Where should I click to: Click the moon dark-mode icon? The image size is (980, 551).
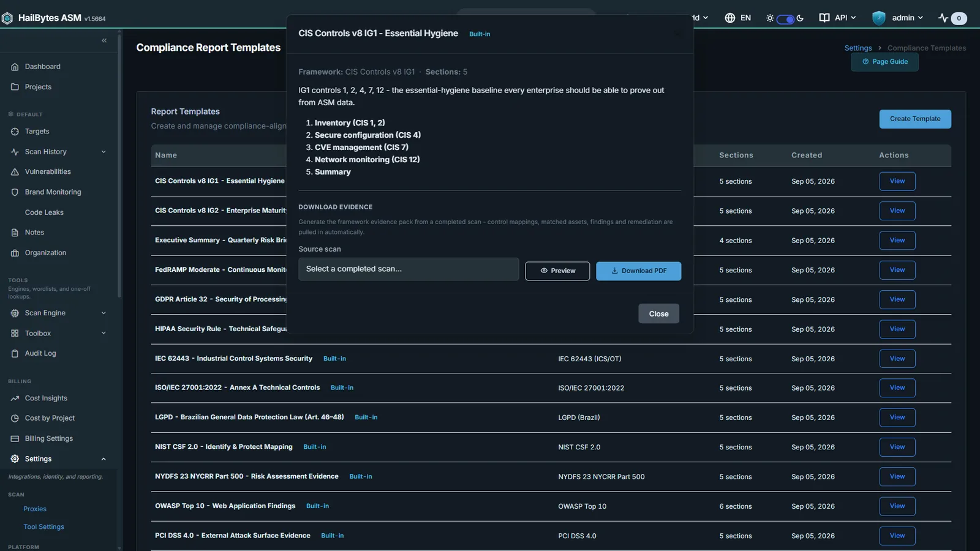pos(800,18)
